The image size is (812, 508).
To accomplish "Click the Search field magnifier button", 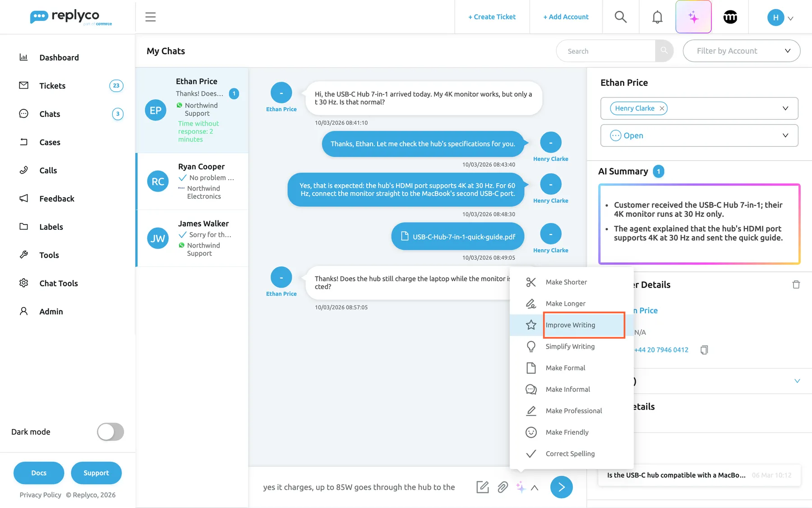I will 664,51.
